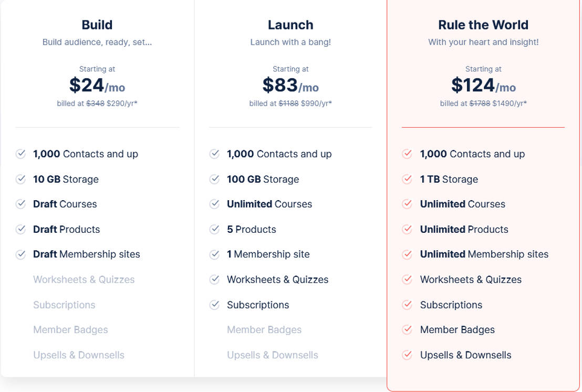Click greyed-out Upsells & Downsells in Build plan
The image size is (582, 392).
(79, 355)
